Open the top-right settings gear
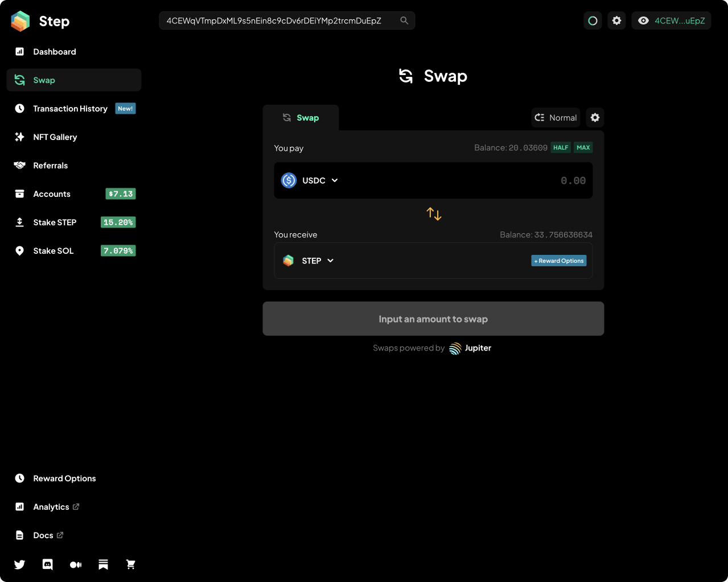 616,20
